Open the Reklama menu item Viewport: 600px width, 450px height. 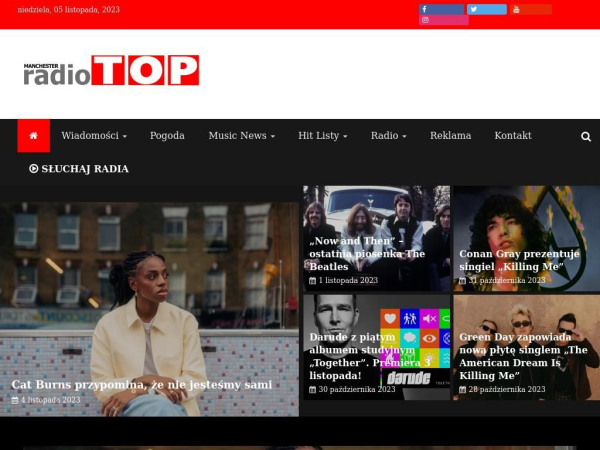pyautogui.click(x=450, y=135)
